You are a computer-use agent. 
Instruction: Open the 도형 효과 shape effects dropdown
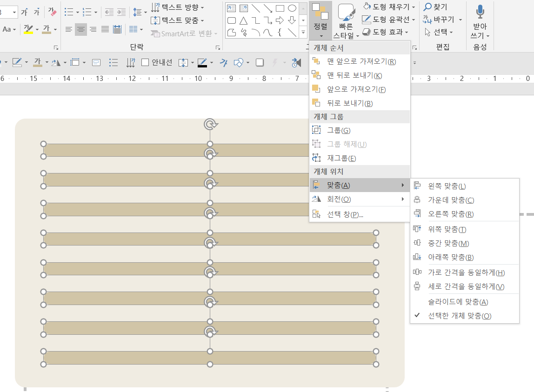(x=386, y=32)
